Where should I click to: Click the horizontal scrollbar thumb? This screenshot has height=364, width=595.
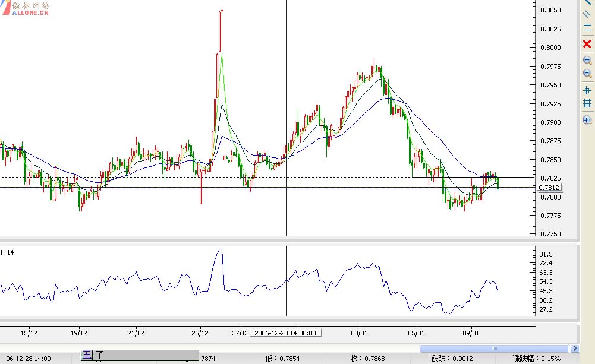[x=495, y=348]
